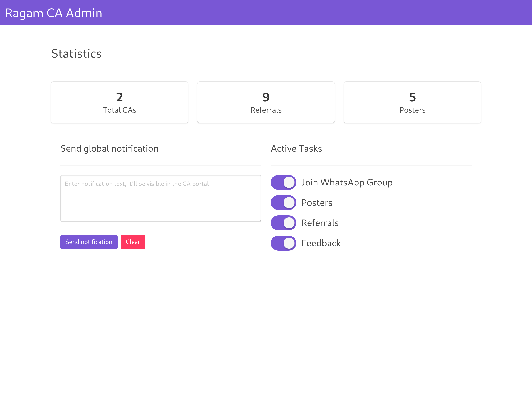Click the Referrals label under Active Tasks

pyautogui.click(x=320, y=223)
